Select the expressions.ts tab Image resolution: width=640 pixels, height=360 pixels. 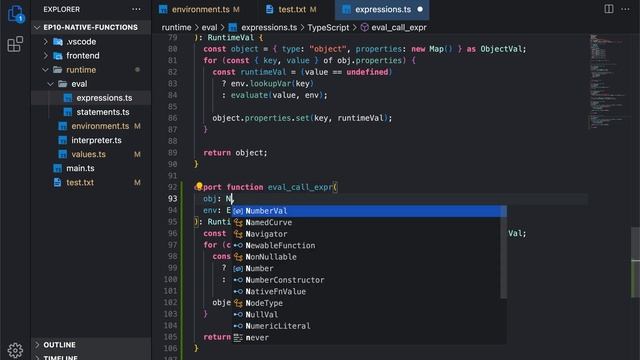click(x=382, y=9)
